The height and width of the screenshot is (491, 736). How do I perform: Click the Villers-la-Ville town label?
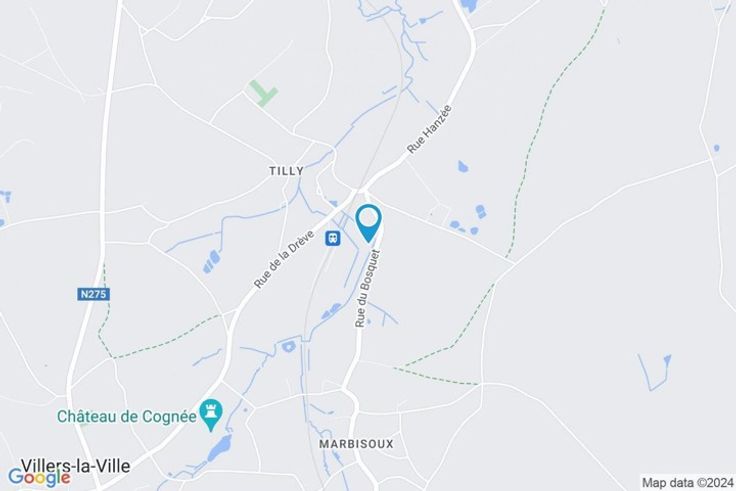76,466
